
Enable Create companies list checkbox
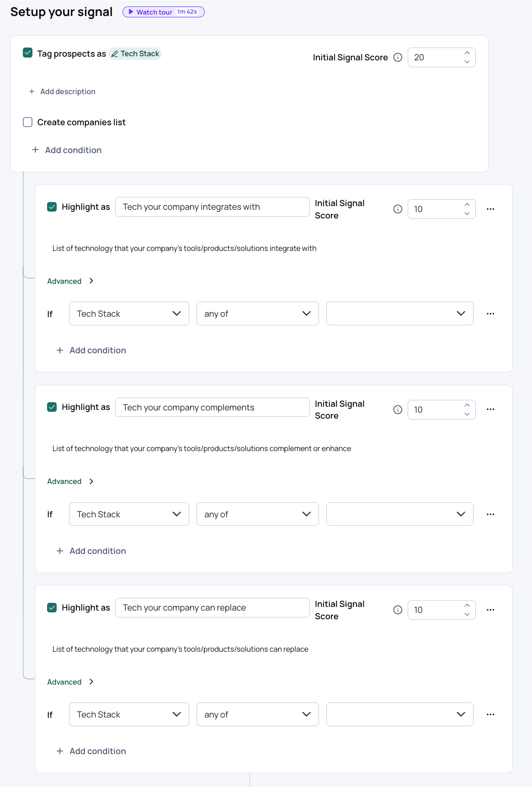[x=27, y=122]
